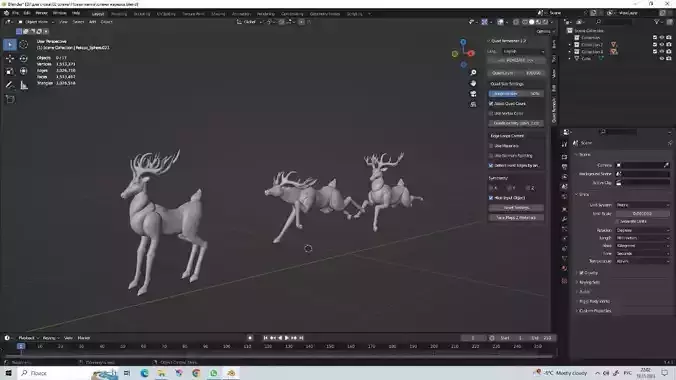Select the Cursor tool
Viewport: 676px width, 380px height.
[x=24, y=44]
